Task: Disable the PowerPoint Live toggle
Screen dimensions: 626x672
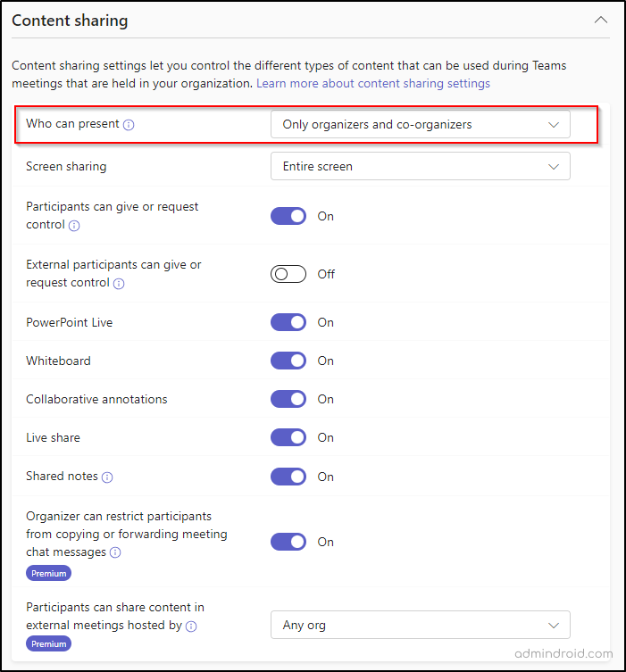Action: tap(288, 322)
